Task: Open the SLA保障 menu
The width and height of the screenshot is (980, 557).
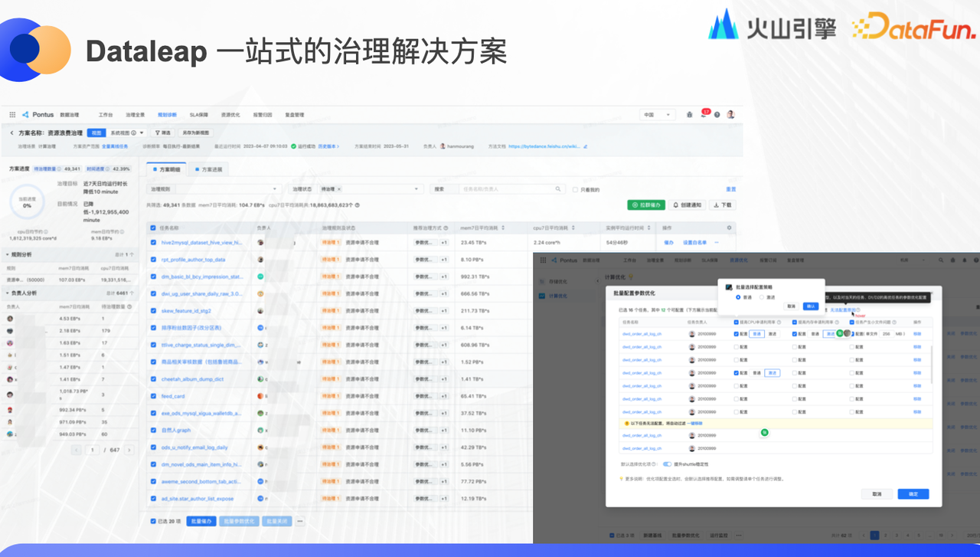Action: [x=199, y=115]
